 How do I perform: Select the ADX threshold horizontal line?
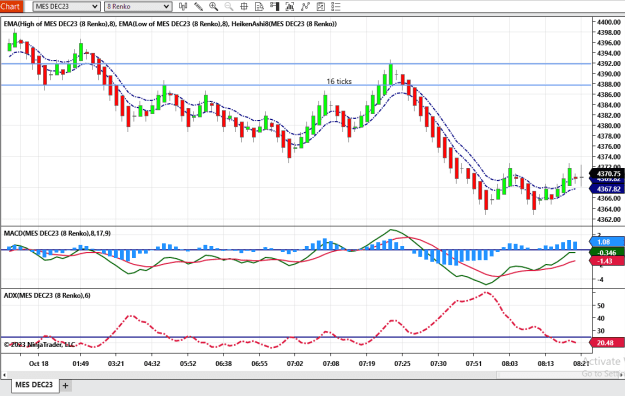coord(296,337)
